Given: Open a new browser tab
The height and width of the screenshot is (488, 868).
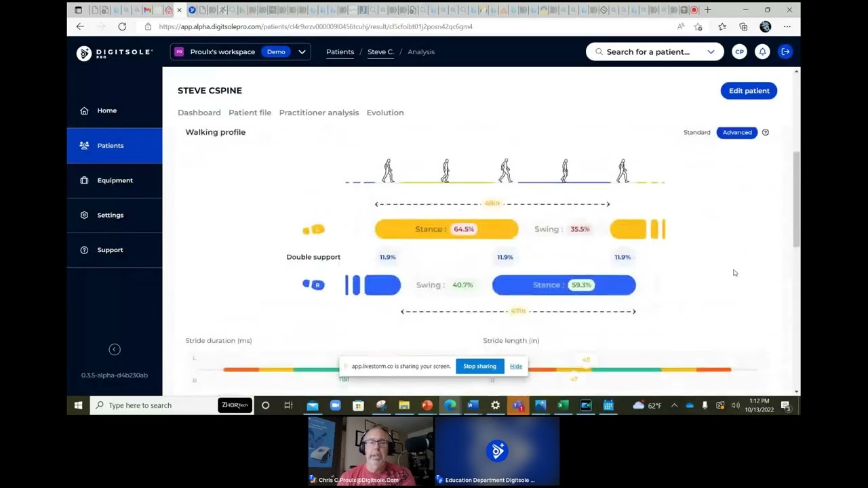Looking at the screenshot, I should (707, 10).
